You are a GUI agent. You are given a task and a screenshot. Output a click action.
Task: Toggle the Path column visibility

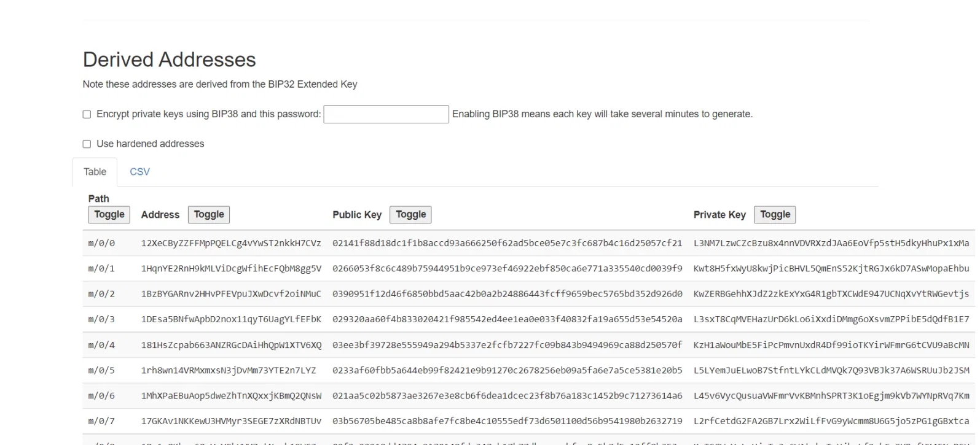(109, 214)
